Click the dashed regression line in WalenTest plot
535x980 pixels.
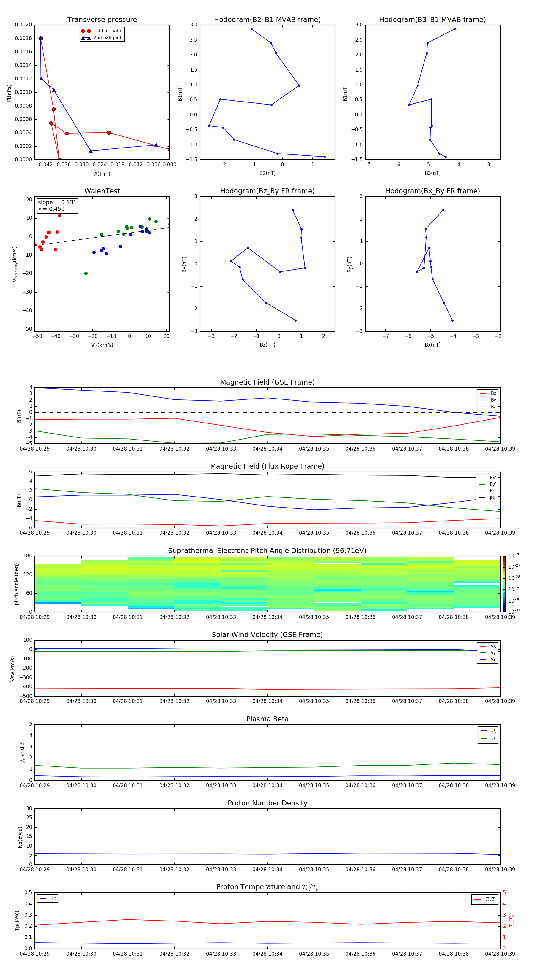(102, 236)
